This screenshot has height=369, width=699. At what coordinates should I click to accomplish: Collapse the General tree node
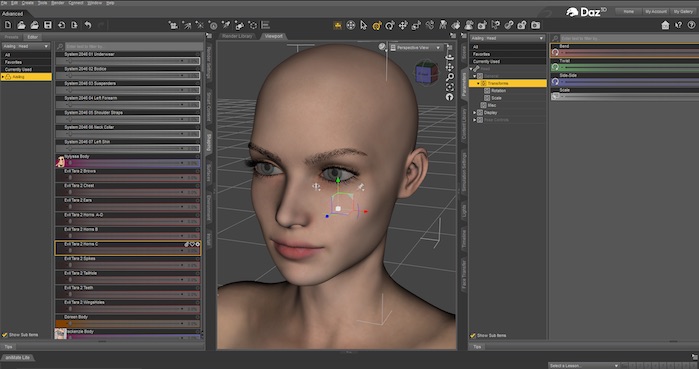pos(475,76)
